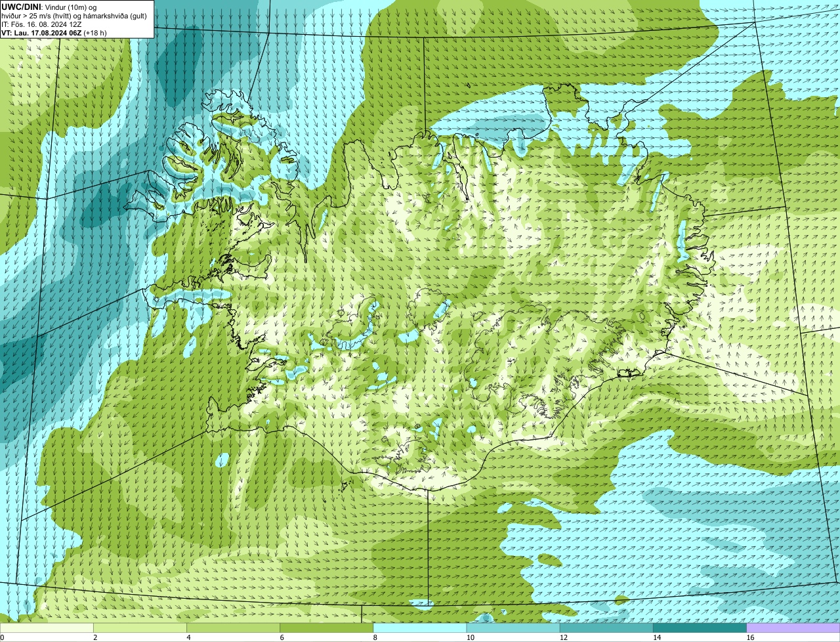
Task: Pick the light green 2–4 m/s legend swatch
Action: pyautogui.click(x=140, y=628)
